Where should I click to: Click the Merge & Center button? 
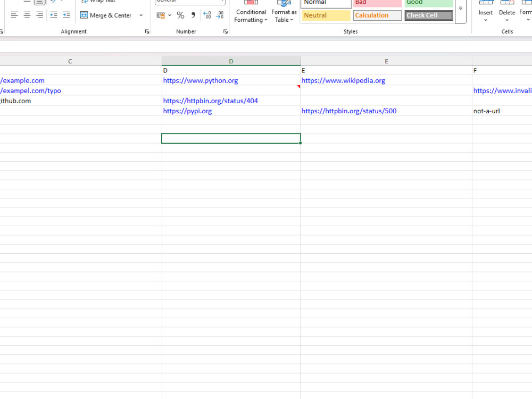point(106,15)
